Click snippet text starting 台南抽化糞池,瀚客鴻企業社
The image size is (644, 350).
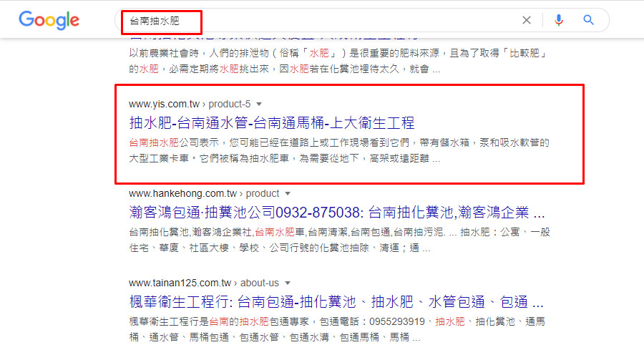click(339, 240)
